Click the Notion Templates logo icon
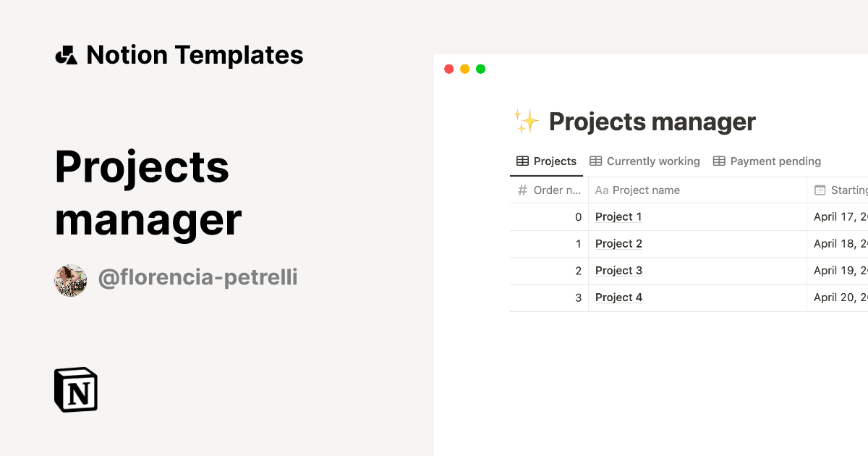Screen dimensions: 868x456 66,54
